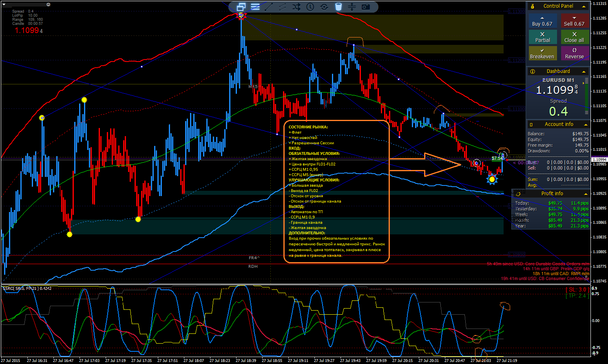Screen dimensions: 608x364
Task: Click the Reverse button
Action: click(x=574, y=53)
